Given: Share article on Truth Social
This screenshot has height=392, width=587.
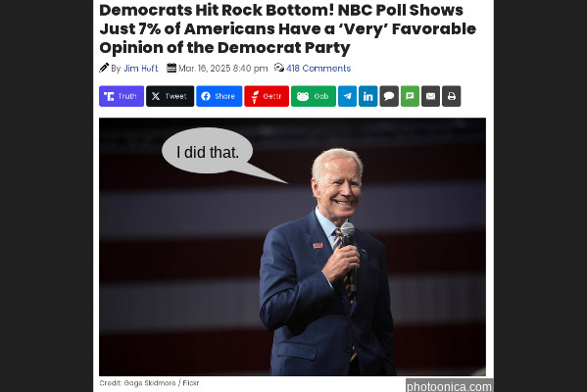Looking at the screenshot, I should [122, 96].
